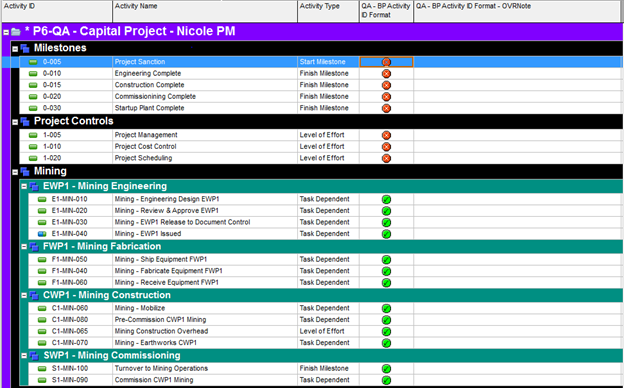Viewport: 624px width, 388px height.
Task: Select activity ID S1-MIN-090
Action: pyautogui.click(x=70, y=380)
